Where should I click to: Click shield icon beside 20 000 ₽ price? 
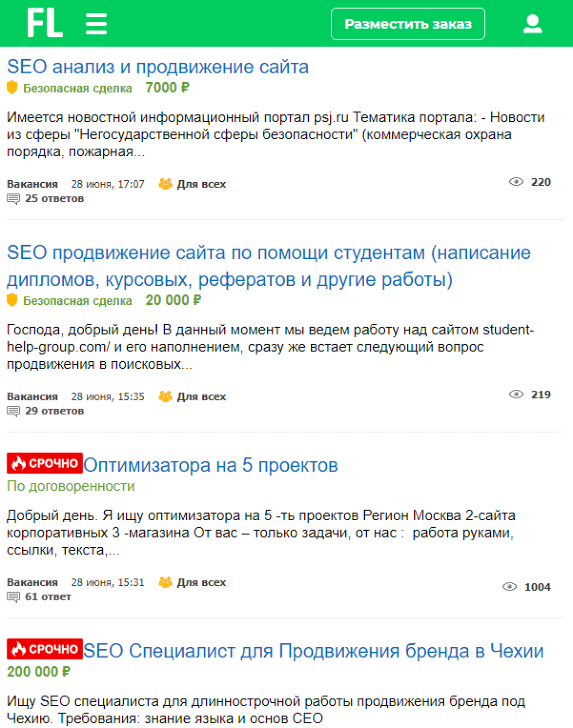click(12, 300)
